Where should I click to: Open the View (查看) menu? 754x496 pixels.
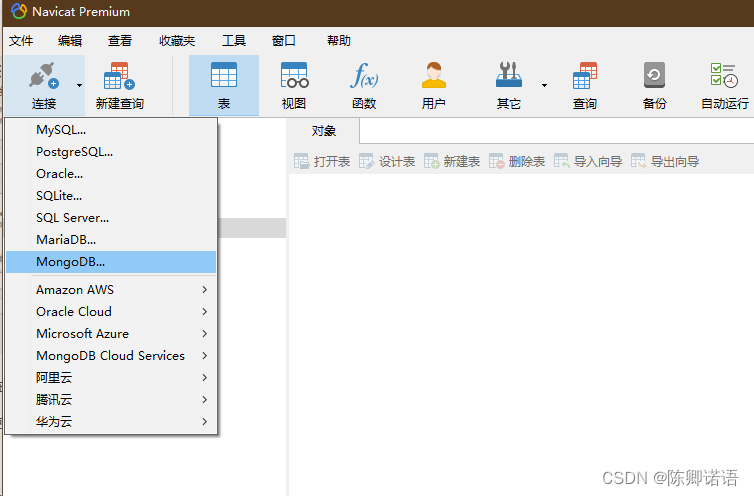tap(120, 41)
